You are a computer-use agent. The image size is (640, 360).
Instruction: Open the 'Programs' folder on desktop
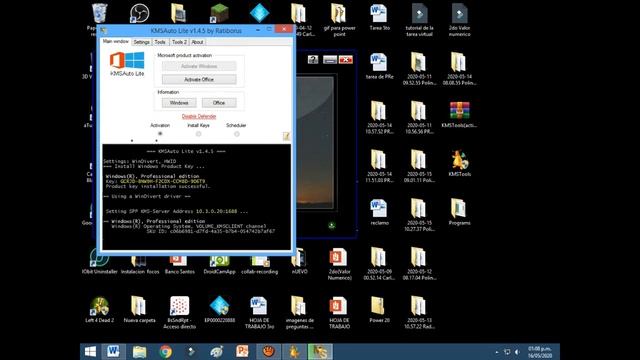click(x=459, y=208)
